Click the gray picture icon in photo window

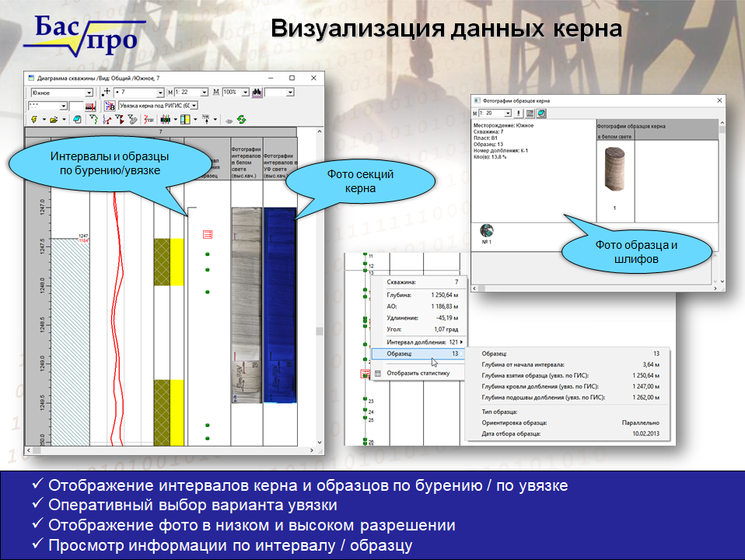click(530, 113)
